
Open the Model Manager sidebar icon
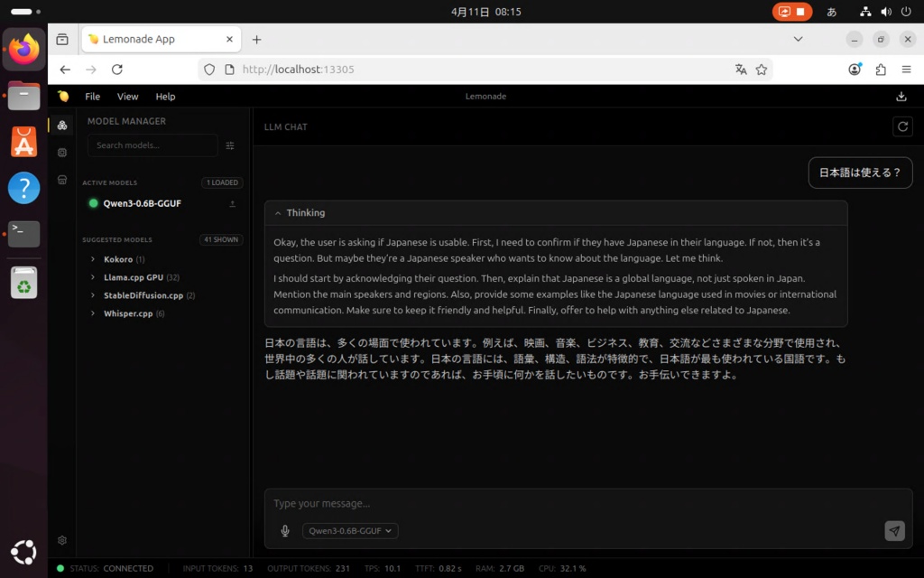click(62, 126)
